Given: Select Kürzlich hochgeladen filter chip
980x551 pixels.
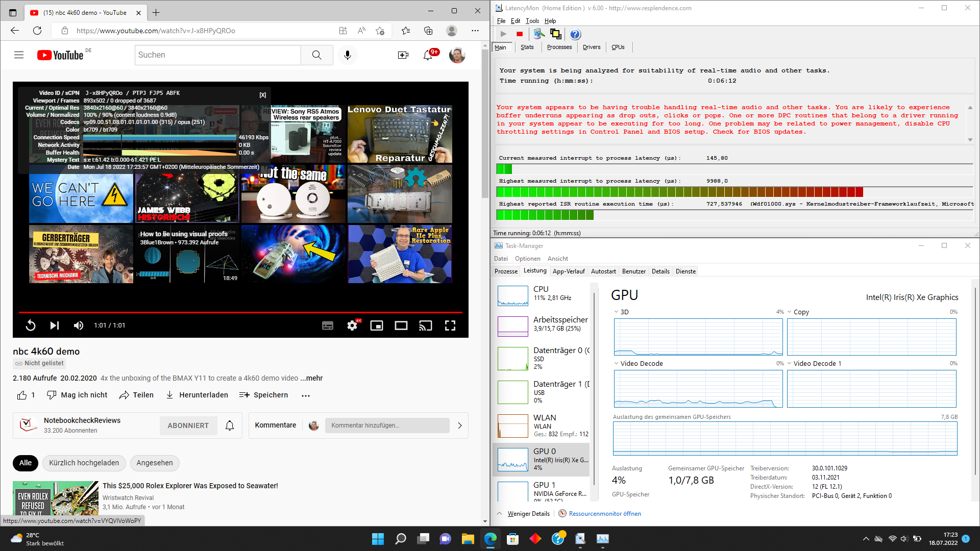Looking at the screenshot, I should tap(84, 463).
